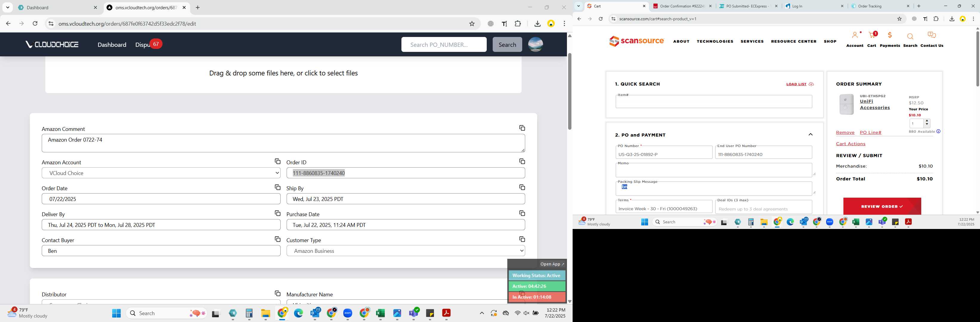Click the ScanSource Search magnifier icon
This screenshot has height=322, width=980.
tap(910, 36)
